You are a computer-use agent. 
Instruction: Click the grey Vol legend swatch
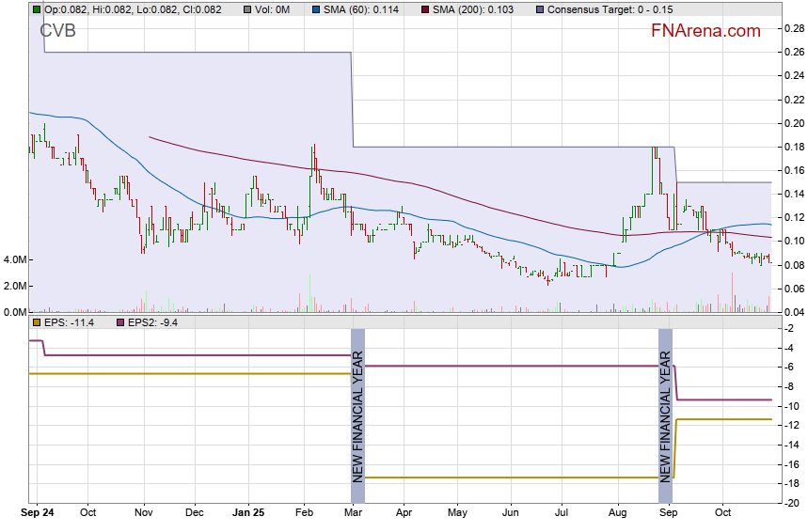click(x=247, y=9)
